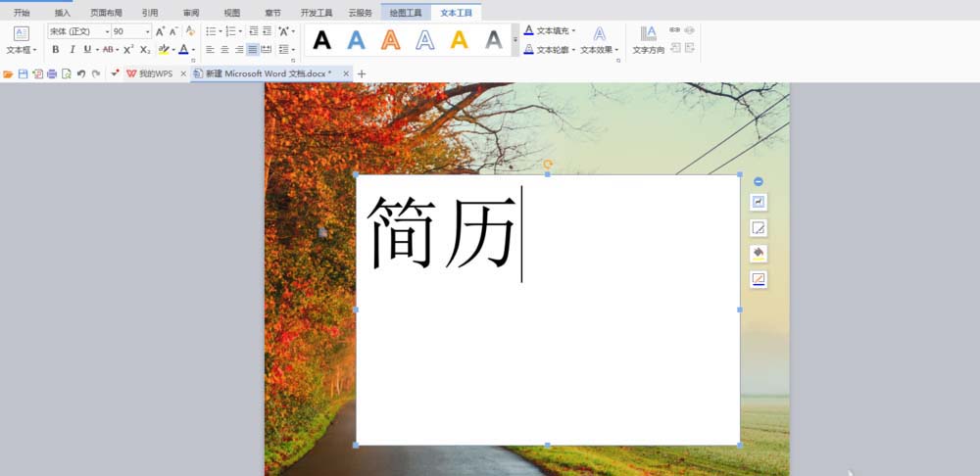980x476 pixels.
Task: Open the font size dropdown showing 90
Action: 148,31
